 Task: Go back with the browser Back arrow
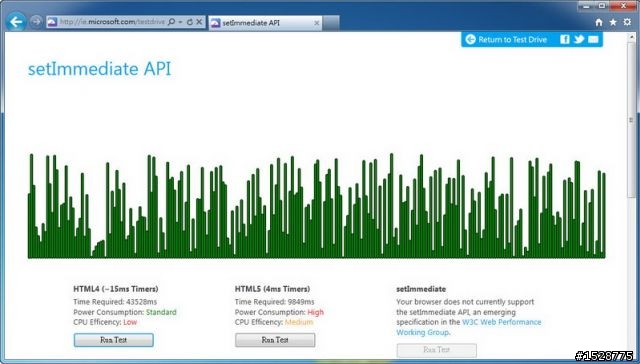(x=16, y=22)
